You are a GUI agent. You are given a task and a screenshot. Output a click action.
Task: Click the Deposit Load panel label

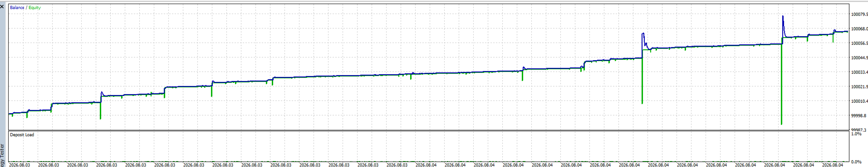pos(22,135)
